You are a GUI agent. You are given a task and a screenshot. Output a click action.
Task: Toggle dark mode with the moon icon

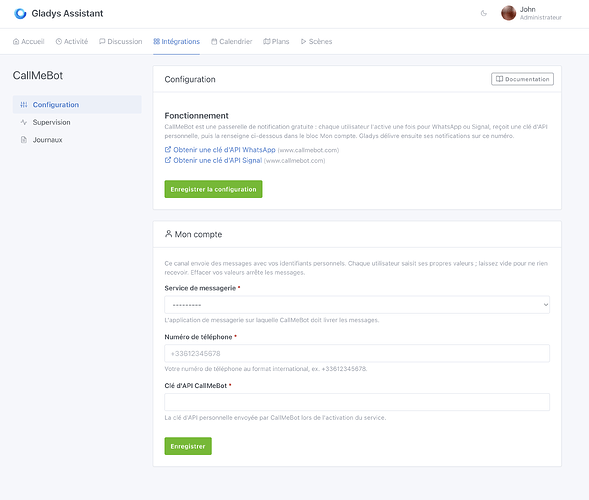coord(484,14)
